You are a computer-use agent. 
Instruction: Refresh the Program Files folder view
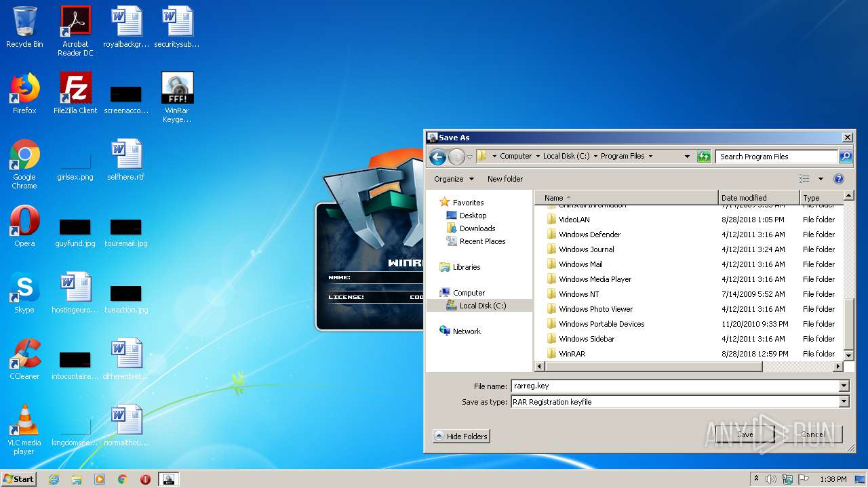point(703,157)
